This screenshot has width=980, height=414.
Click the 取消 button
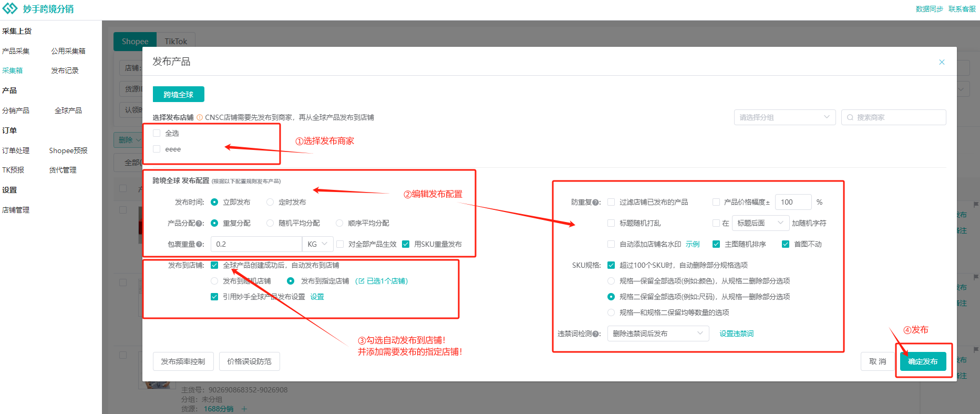coord(878,361)
